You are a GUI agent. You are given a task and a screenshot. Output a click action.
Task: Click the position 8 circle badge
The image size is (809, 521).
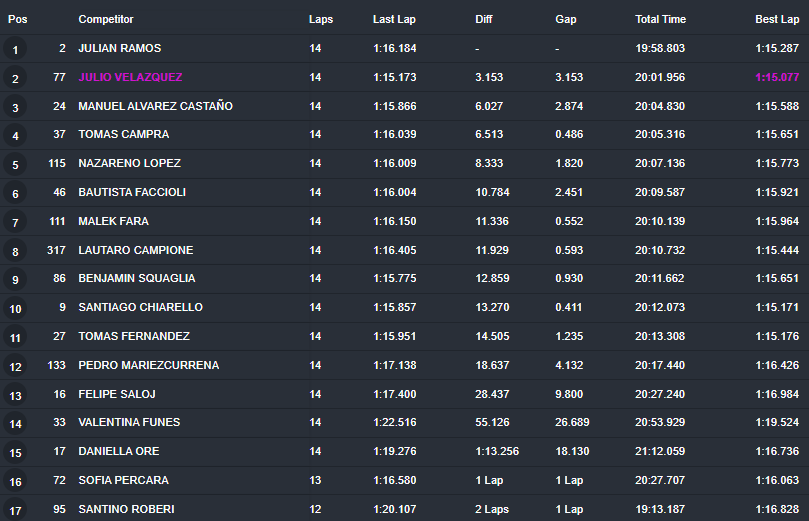coord(15,252)
